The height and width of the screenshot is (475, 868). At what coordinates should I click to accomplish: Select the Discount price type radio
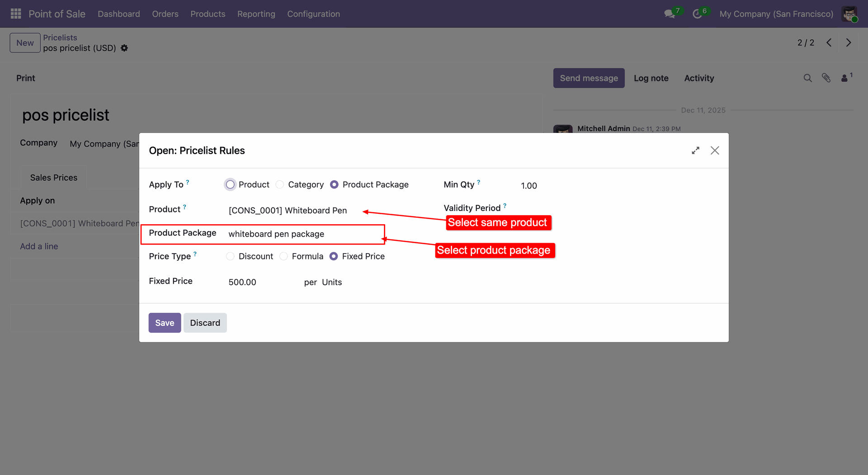[x=231, y=256]
